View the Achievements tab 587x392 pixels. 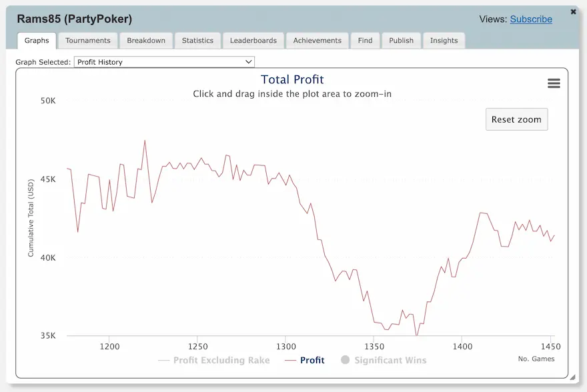click(318, 41)
